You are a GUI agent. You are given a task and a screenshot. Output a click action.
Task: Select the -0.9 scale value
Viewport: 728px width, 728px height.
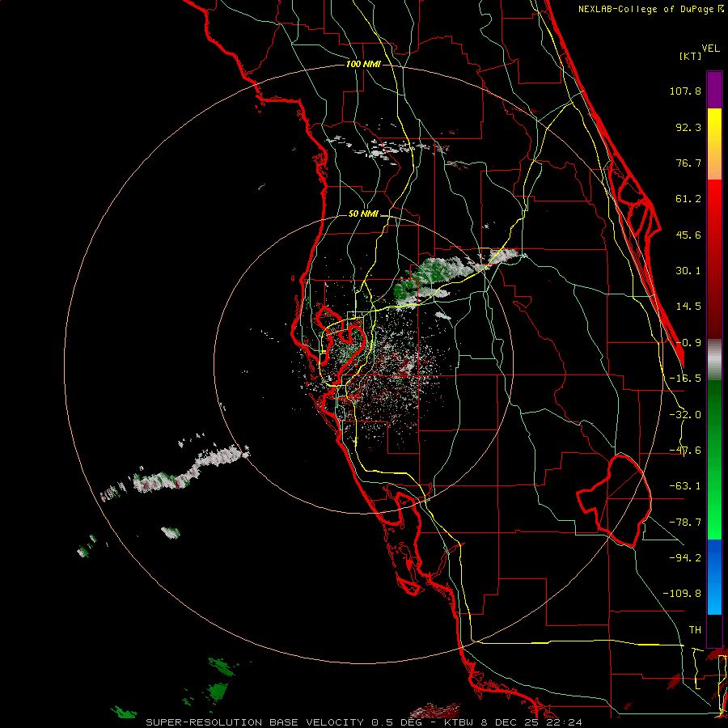tap(688, 343)
